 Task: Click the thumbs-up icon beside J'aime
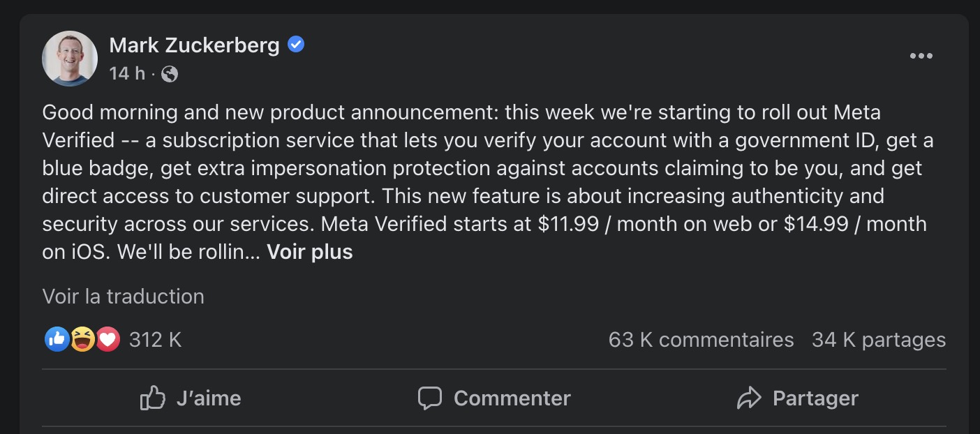click(x=152, y=398)
